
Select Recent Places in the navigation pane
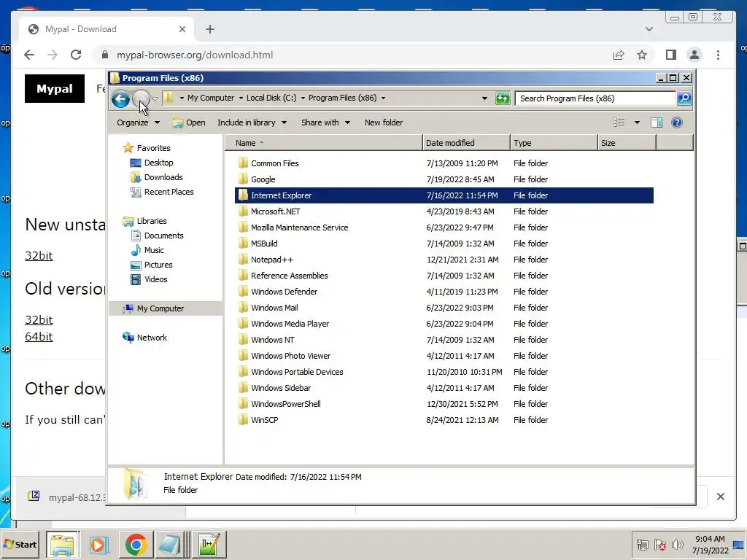click(162, 192)
